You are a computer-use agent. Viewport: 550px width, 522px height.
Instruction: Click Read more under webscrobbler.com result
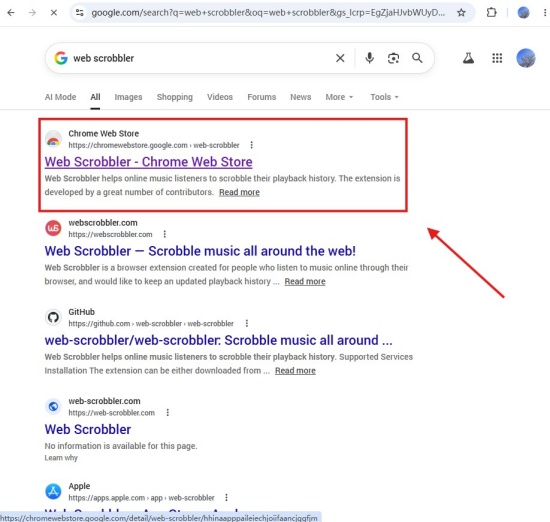[x=305, y=281]
